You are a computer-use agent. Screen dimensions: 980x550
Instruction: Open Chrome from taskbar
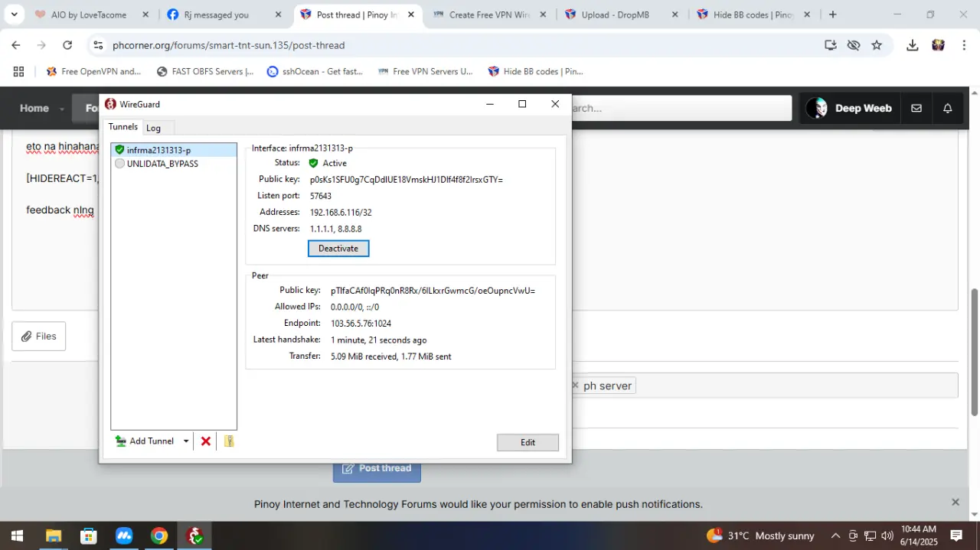[159, 535]
